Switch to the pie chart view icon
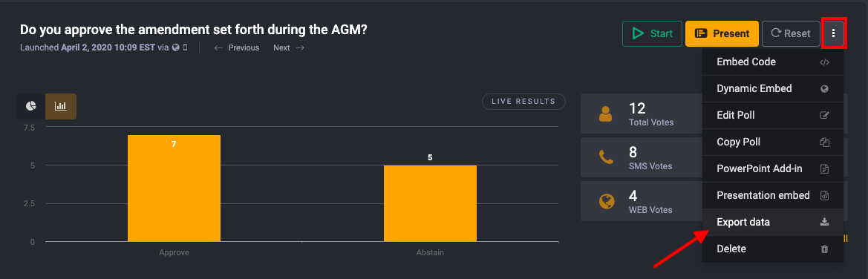This screenshot has height=279, width=868. click(x=31, y=105)
